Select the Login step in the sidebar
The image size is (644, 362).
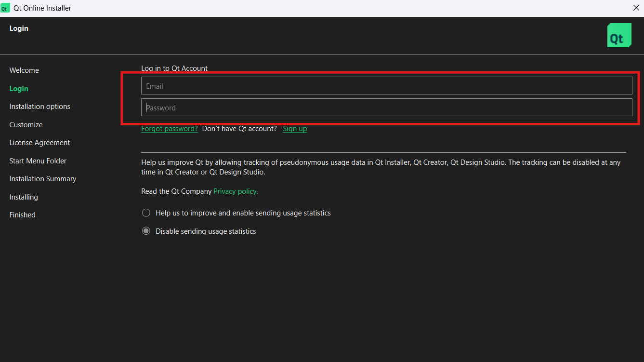pyautogui.click(x=19, y=89)
